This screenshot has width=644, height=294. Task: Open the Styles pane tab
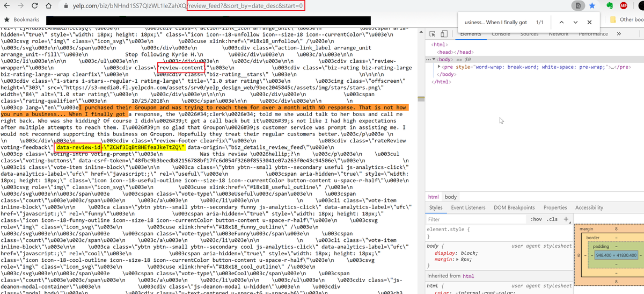[x=436, y=207]
